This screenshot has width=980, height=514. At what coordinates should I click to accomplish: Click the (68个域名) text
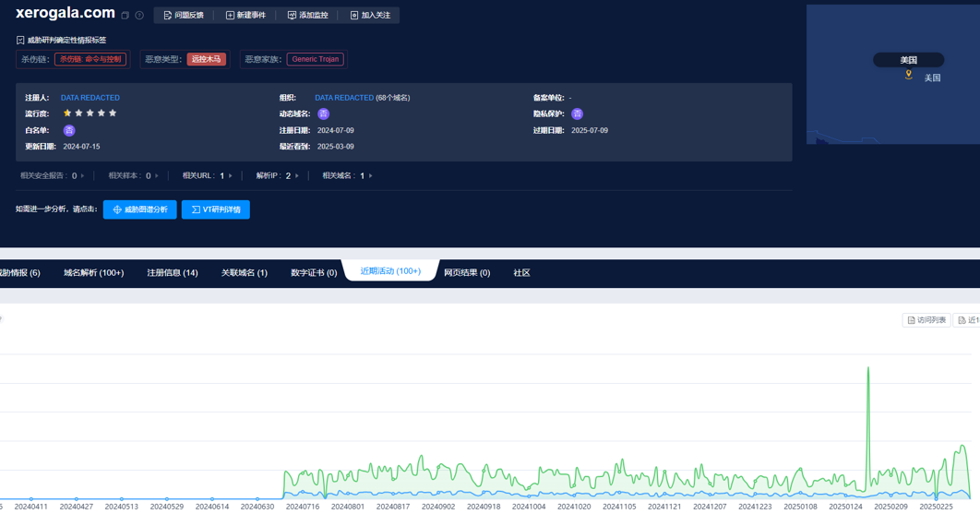pyautogui.click(x=392, y=98)
